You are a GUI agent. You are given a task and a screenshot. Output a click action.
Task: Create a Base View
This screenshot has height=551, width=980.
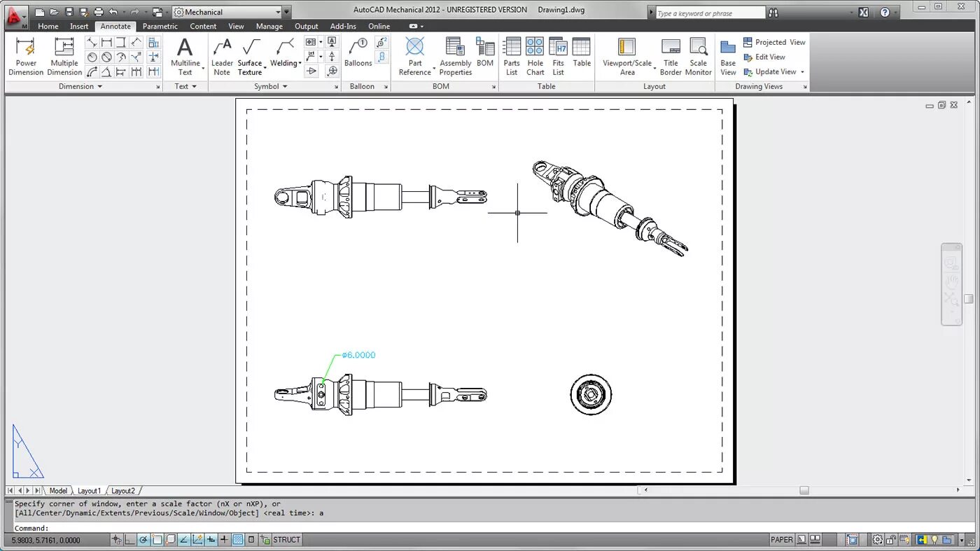point(729,57)
